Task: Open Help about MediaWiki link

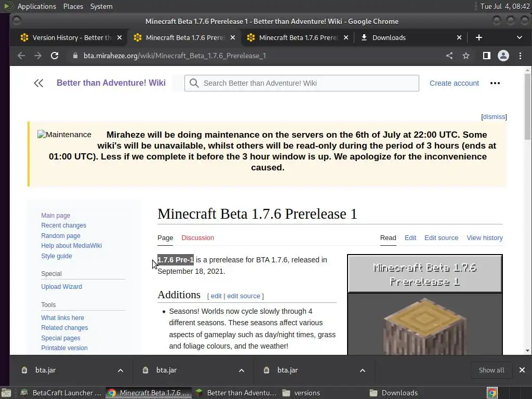Action: point(71,246)
